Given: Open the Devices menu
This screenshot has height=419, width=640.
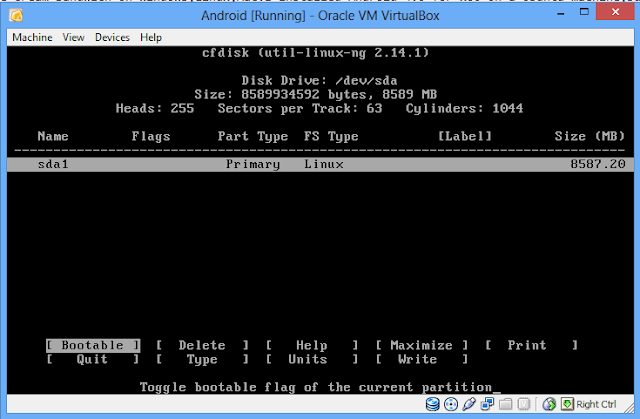Looking at the screenshot, I should coord(112,38).
